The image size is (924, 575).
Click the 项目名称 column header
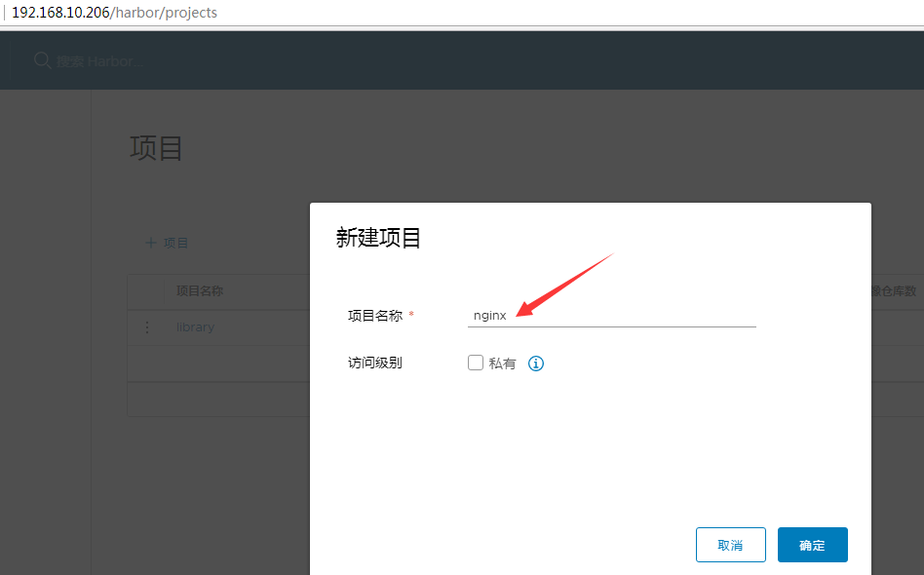200,290
